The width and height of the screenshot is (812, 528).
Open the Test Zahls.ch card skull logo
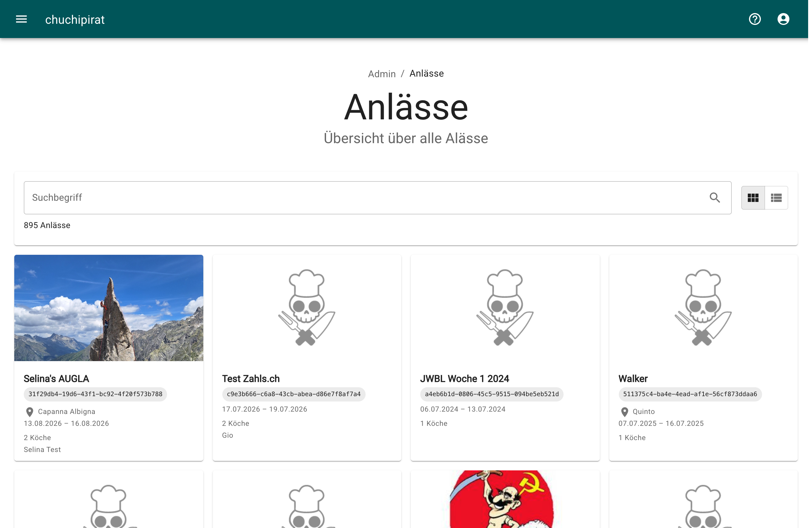tap(307, 308)
